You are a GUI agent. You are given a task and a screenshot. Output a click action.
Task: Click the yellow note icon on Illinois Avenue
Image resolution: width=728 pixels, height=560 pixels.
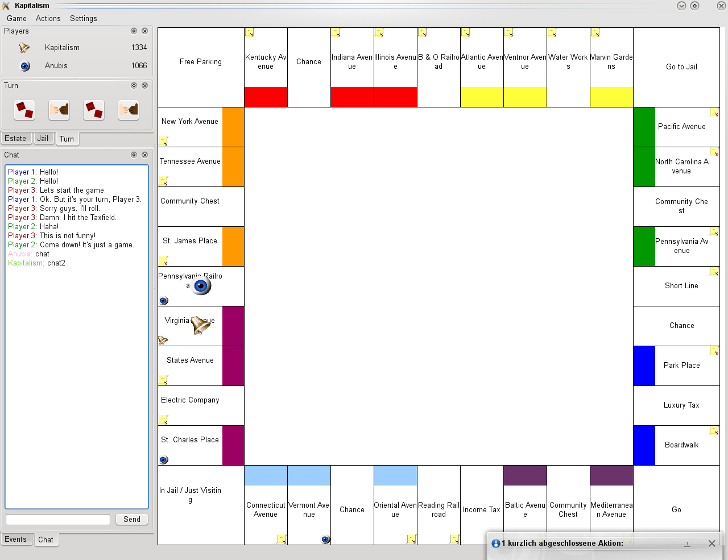(379, 32)
